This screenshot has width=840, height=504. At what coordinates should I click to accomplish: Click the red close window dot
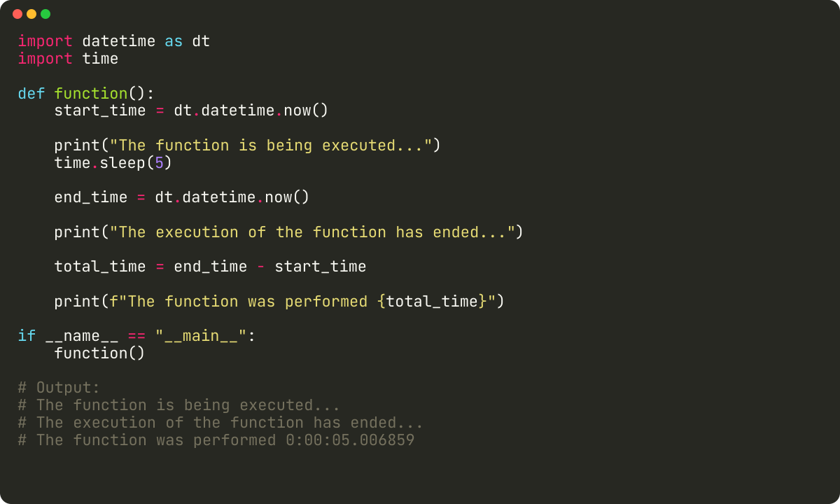(17, 14)
